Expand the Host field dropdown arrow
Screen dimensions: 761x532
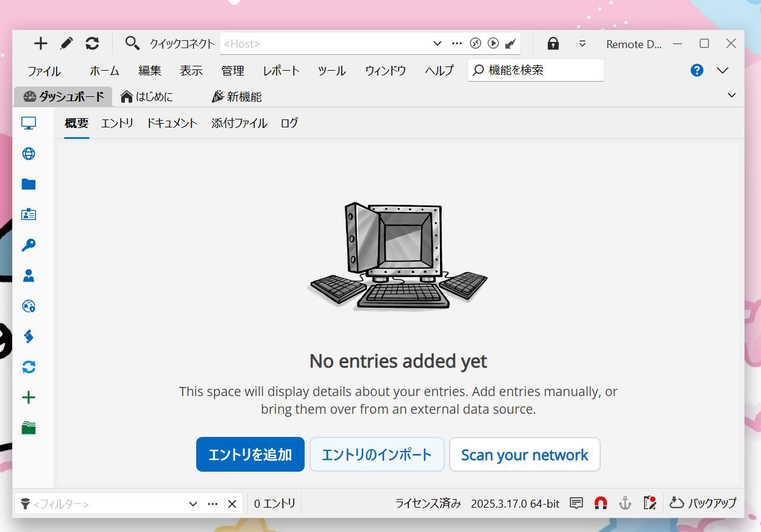click(437, 43)
